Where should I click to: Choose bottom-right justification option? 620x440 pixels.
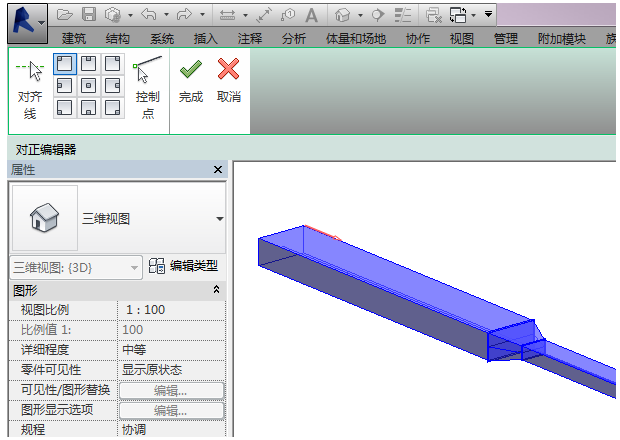[x=112, y=107]
